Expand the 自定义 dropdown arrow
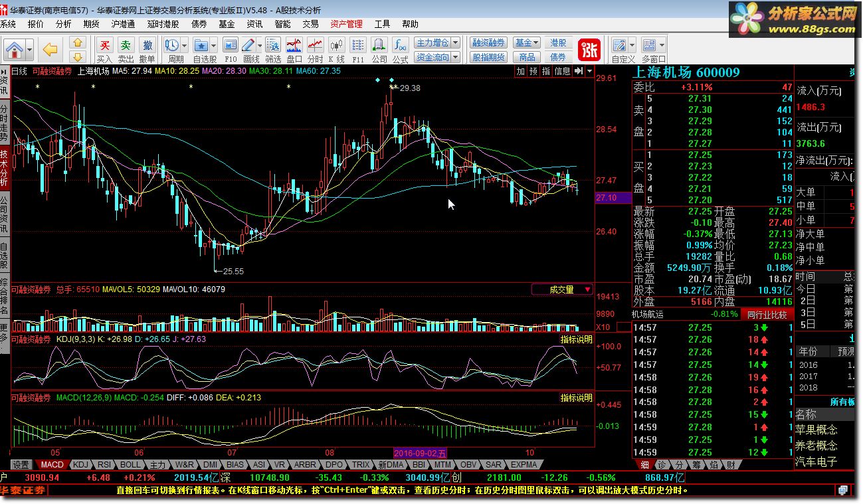This screenshot has height=504, width=863. (x=631, y=45)
